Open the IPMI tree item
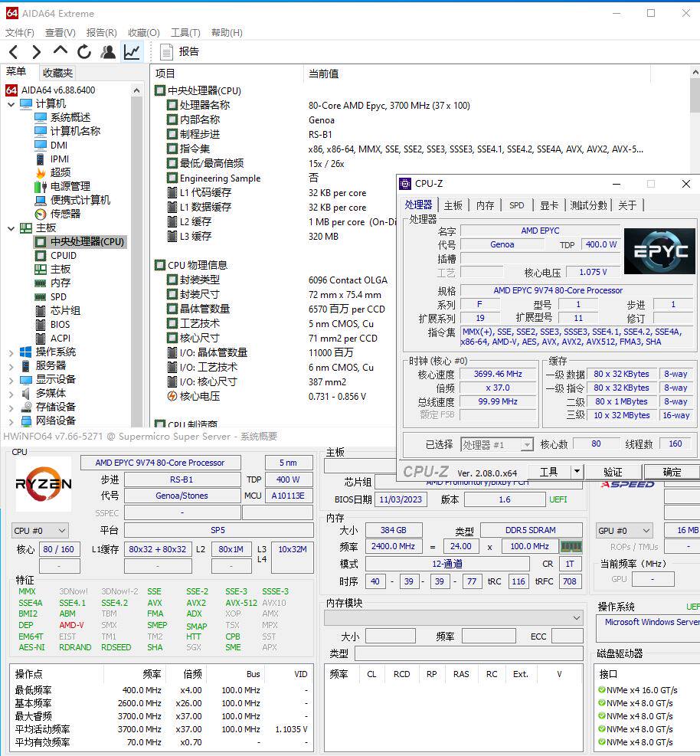 (x=60, y=159)
